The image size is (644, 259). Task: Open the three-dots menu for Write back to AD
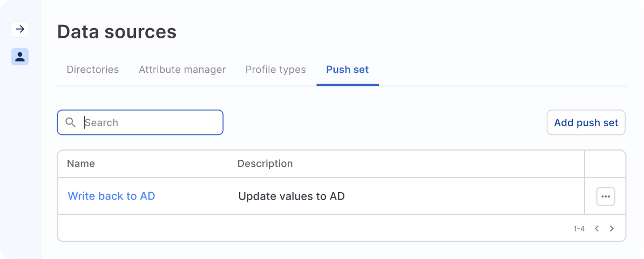(x=605, y=196)
